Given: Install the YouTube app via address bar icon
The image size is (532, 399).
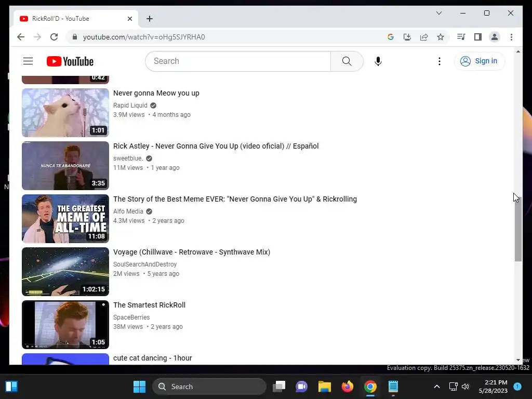Looking at the screenshot, I should (x=407, y=37).
